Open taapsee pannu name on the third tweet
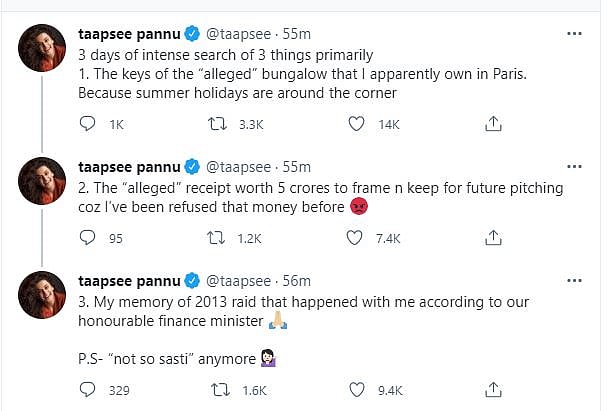The image size is (611, 411). (x=130, y=281)
